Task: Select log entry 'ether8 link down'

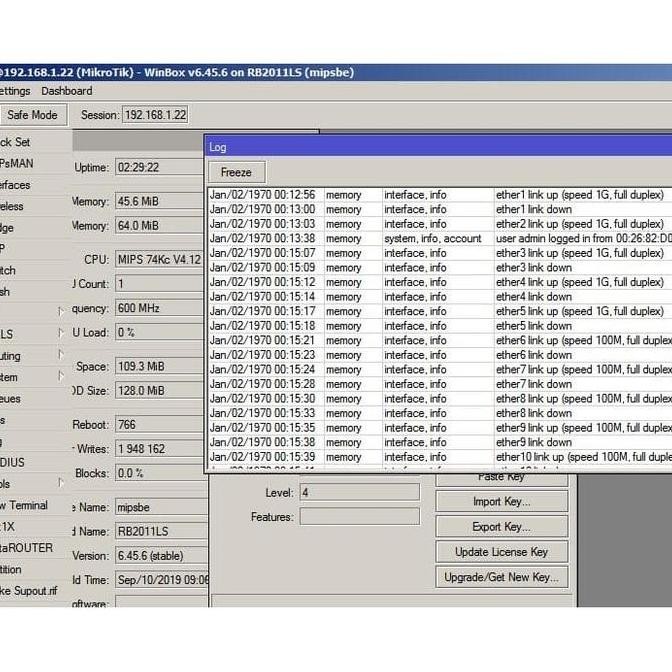Action: [x=440, y=414]
